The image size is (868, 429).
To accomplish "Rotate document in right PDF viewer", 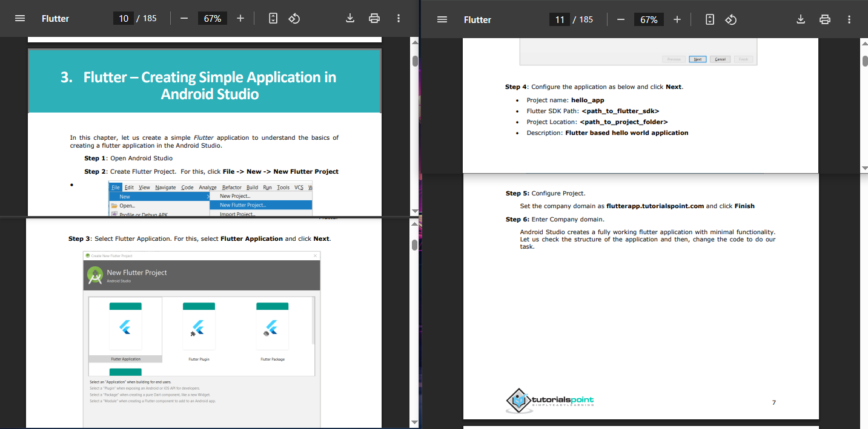I will point(731,19).
